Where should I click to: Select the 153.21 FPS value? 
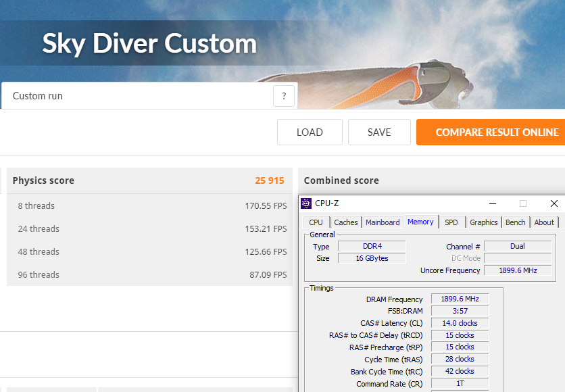[x=266, y=229]
